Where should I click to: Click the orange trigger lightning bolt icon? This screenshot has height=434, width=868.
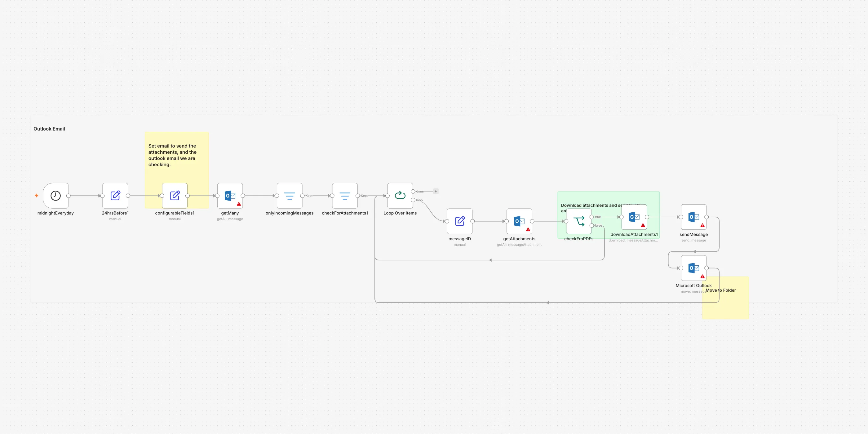coord(36,195)
